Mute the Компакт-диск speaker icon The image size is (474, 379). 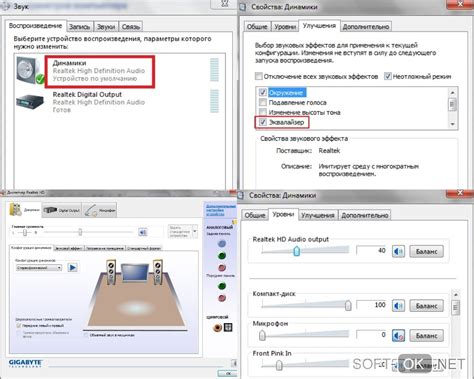click(x=398, y=305)
